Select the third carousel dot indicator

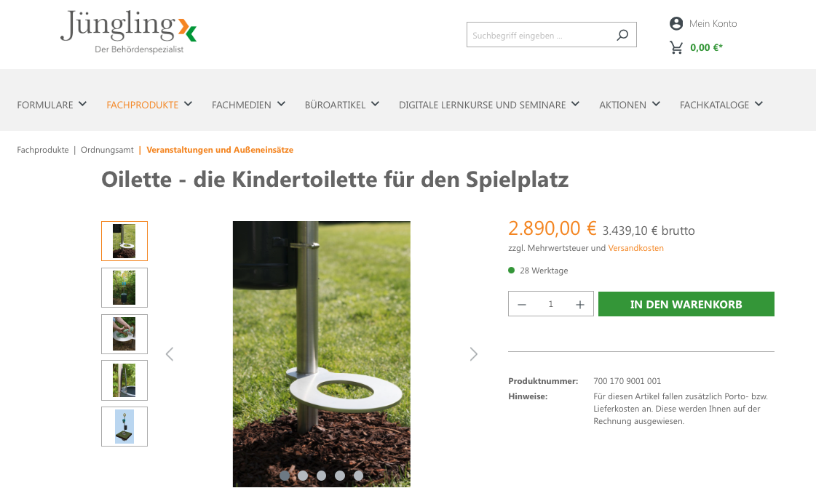pyautogui.click(x=321, y=476)
